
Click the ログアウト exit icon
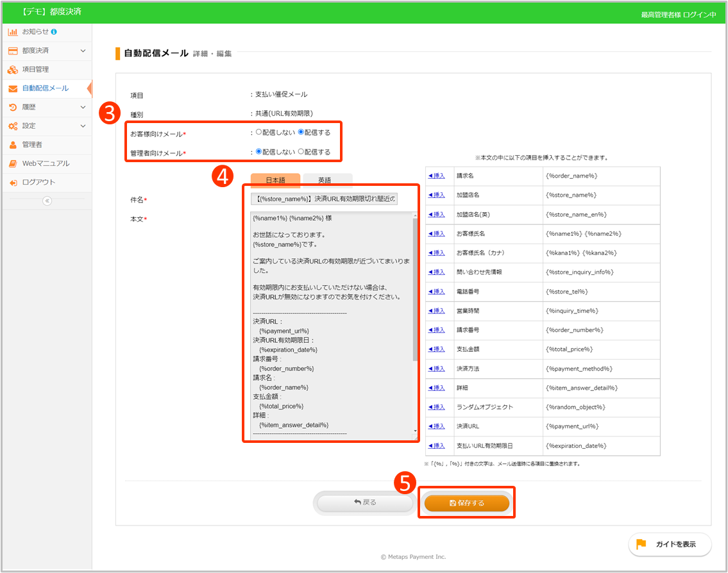click(13, 183)
